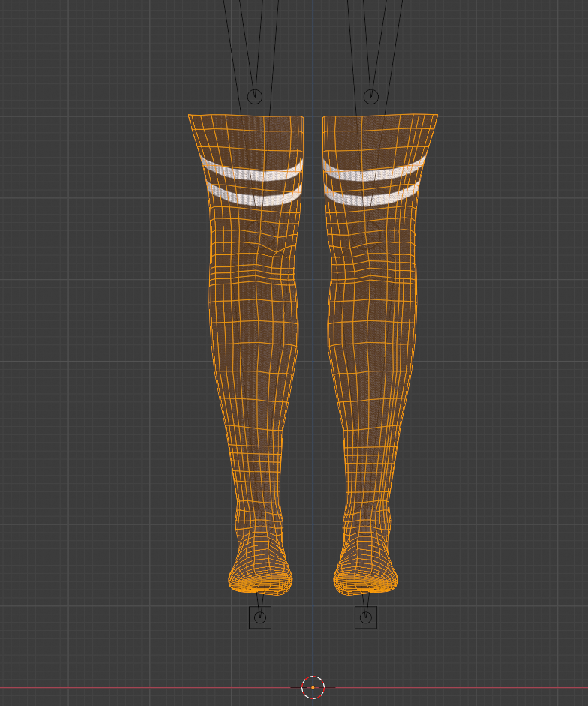Select square foot bone control under left-hand sock
588x706 pixels.
coord(260,617)
